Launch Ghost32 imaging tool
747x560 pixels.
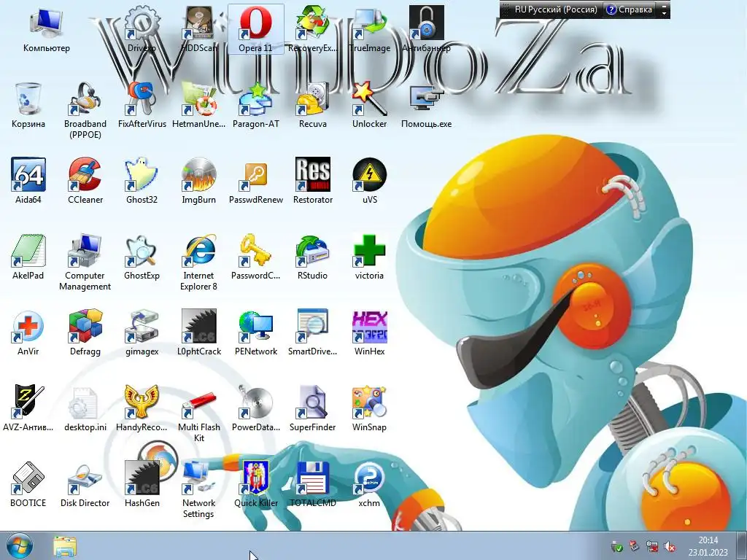pyautogui.click(x=142, y=181)
